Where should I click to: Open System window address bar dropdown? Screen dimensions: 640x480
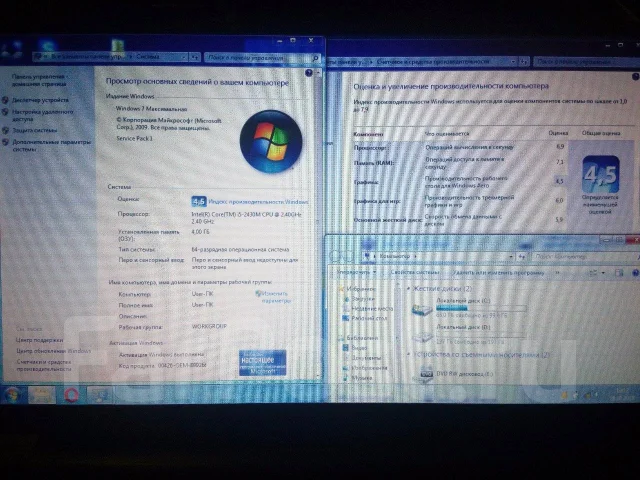(x=184, y=58)
